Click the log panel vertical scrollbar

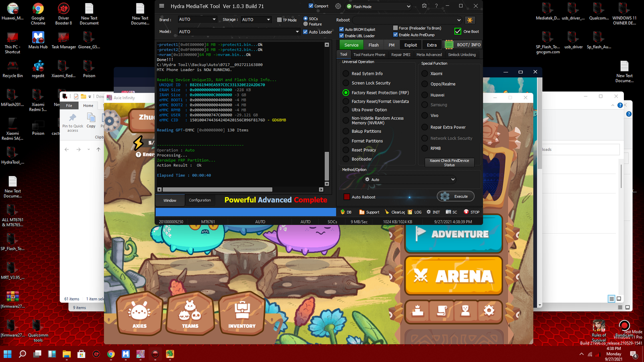coord(327,113)
